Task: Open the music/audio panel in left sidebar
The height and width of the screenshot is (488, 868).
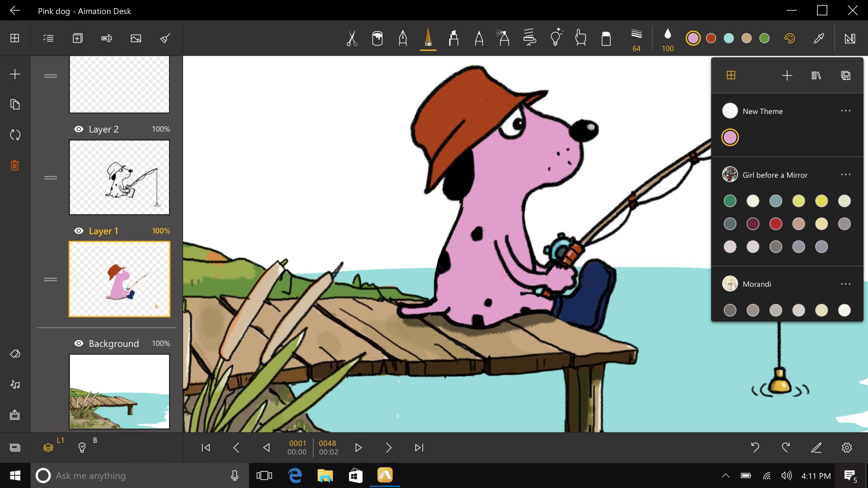Action: coord(15,384)
